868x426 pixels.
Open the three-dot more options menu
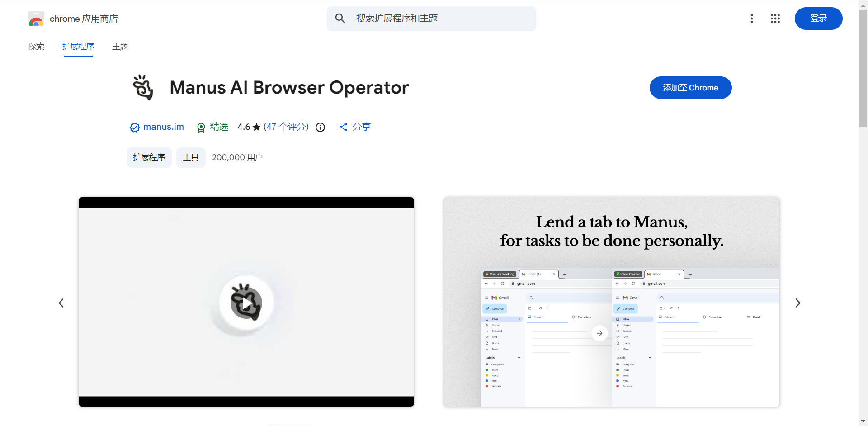tap(751, 19)
